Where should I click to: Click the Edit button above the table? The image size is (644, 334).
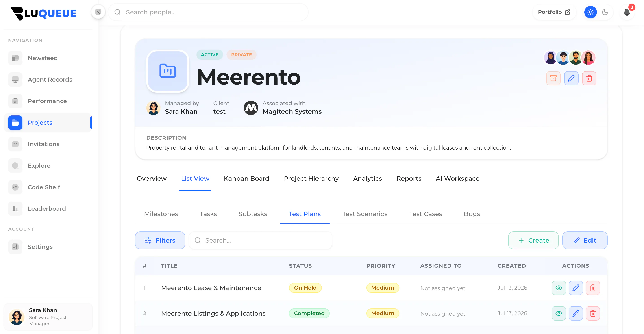tap(585, 240)
